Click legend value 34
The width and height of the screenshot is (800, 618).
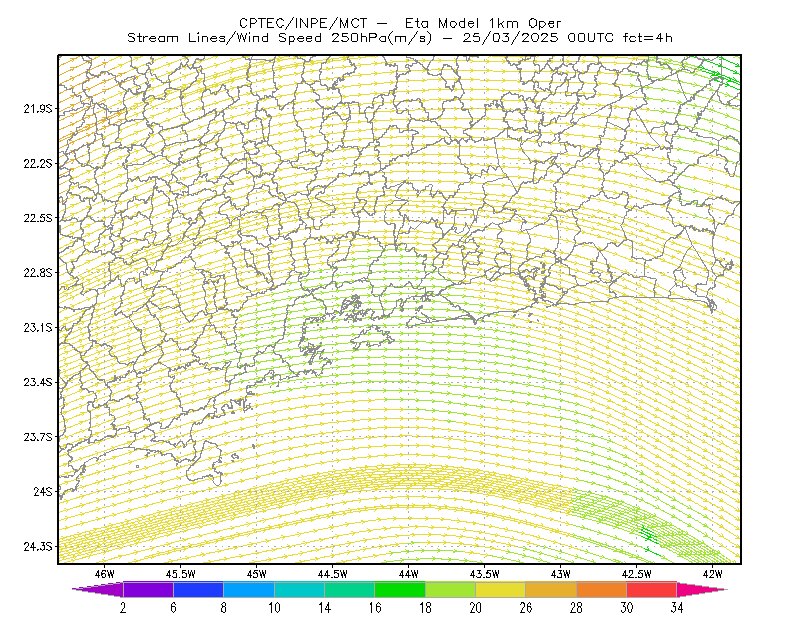tap(677, 608)
